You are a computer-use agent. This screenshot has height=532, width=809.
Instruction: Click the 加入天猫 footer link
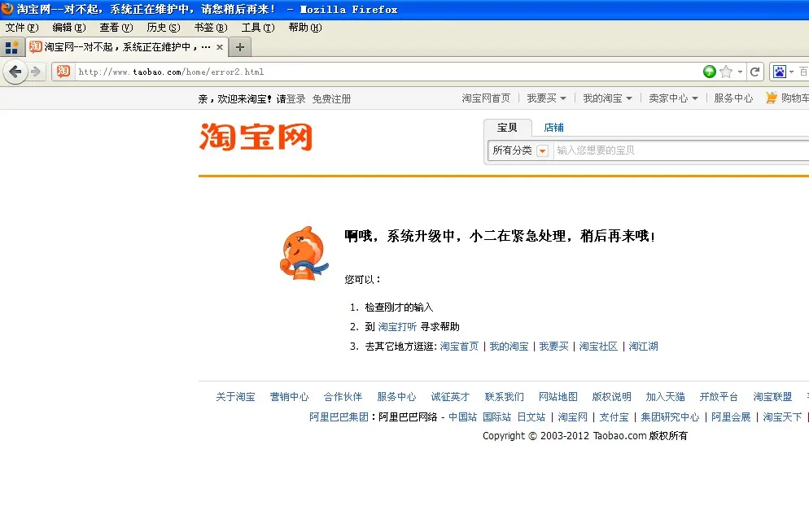pos(665,397)
